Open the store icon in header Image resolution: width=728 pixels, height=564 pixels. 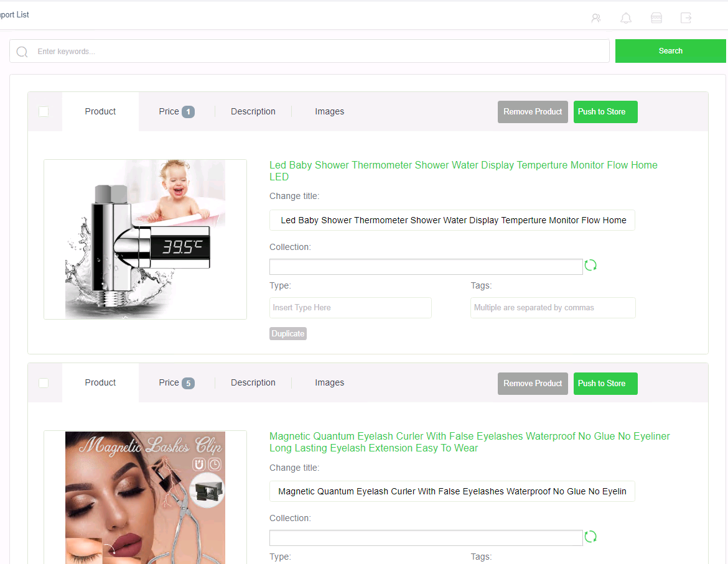point(656,18)
